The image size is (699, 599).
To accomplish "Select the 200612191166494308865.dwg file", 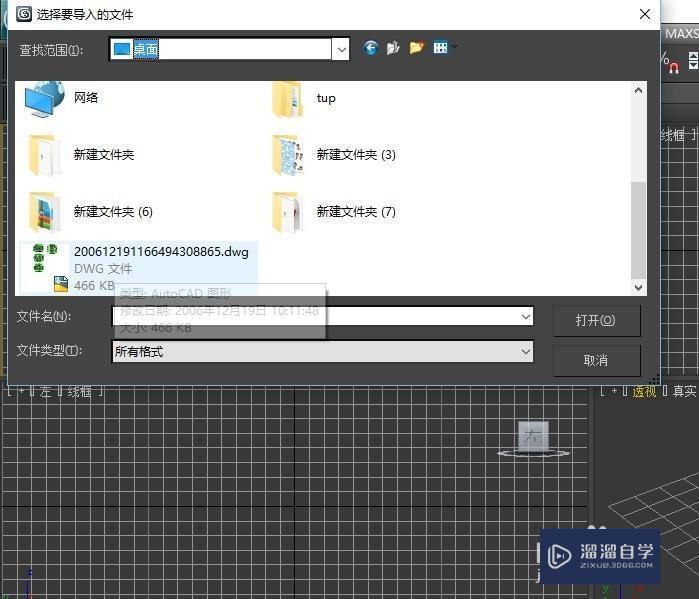I will click(x=139, y=267).
